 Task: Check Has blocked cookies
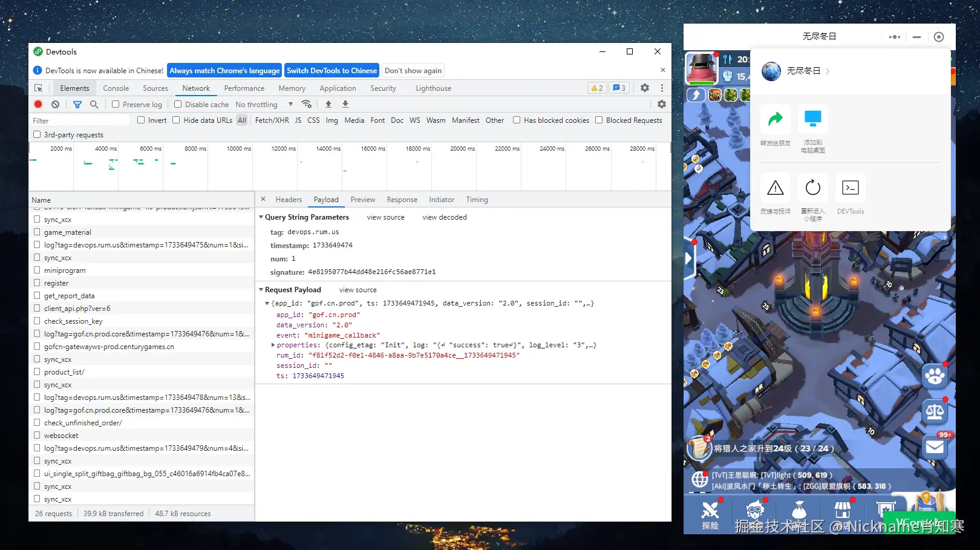(517, 120)
